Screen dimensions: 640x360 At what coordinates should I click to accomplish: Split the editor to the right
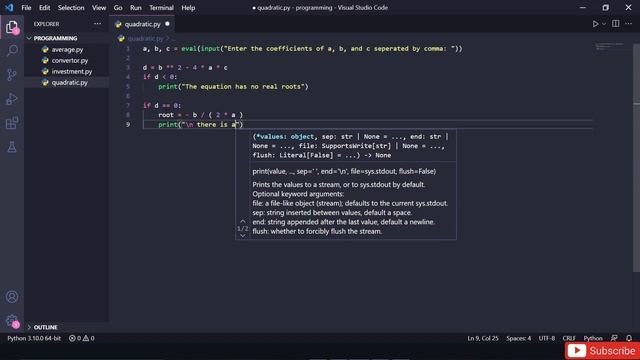616,24
